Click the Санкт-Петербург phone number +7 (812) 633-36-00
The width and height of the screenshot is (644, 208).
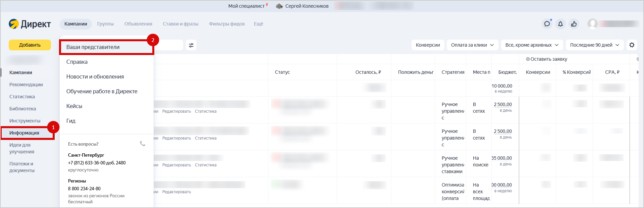point(97,163)
